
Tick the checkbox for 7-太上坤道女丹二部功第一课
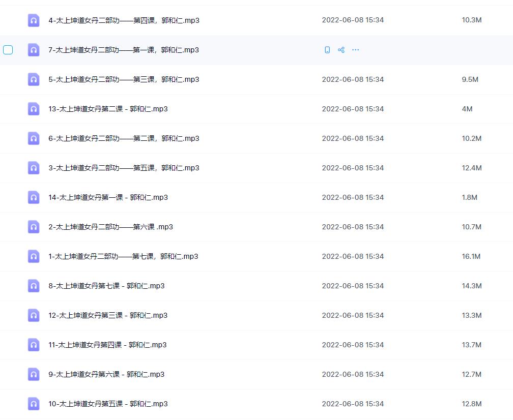point(8,50)
